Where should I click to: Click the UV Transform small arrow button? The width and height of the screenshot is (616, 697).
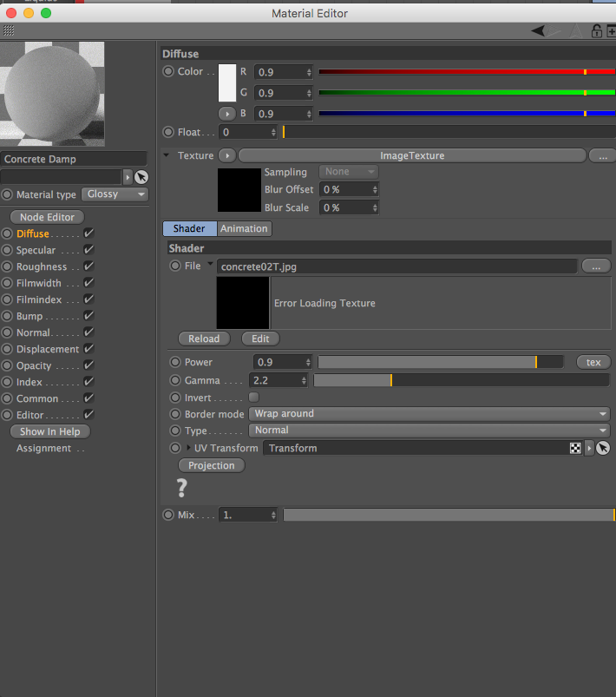[x=589, y=448]
